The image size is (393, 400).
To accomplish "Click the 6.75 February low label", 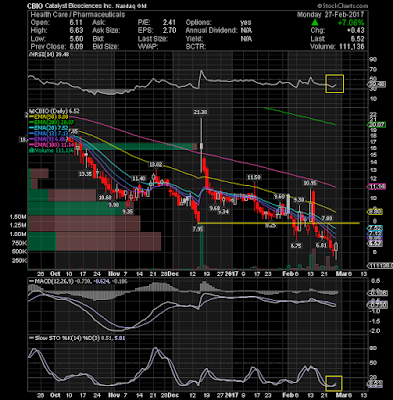I will click(296, 246).
